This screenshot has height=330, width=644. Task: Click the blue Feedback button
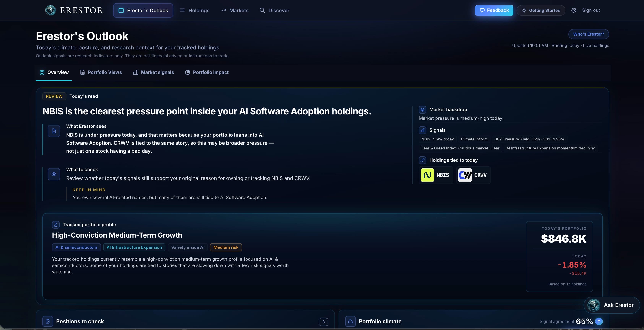494,10
